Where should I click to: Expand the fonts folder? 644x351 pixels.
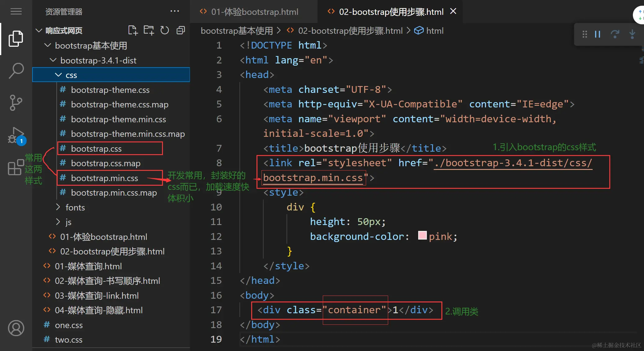click(x=111, y=207)
